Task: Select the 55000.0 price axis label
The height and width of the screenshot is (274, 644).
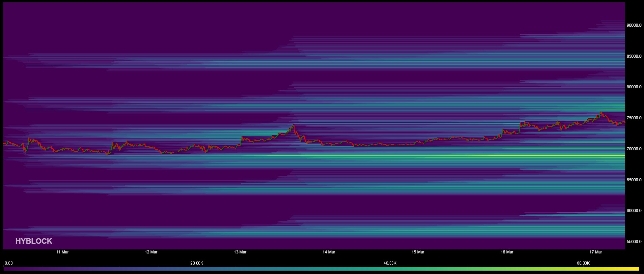Action: (634, 242)
